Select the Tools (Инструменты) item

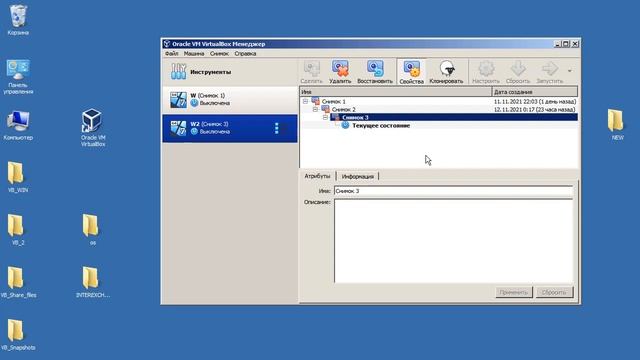click(230, 72)
